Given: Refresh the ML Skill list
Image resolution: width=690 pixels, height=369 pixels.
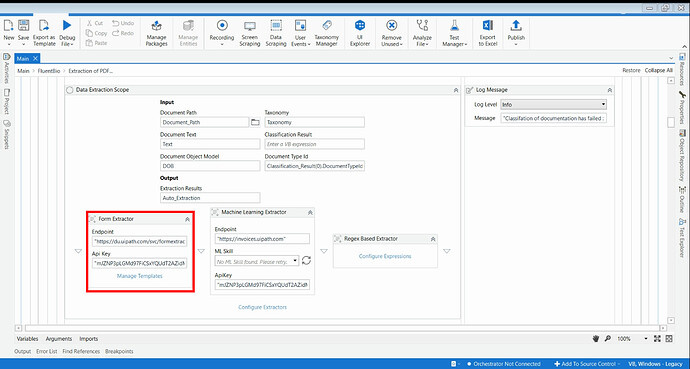Looking at the screenshot, I should tap(306, 260).
